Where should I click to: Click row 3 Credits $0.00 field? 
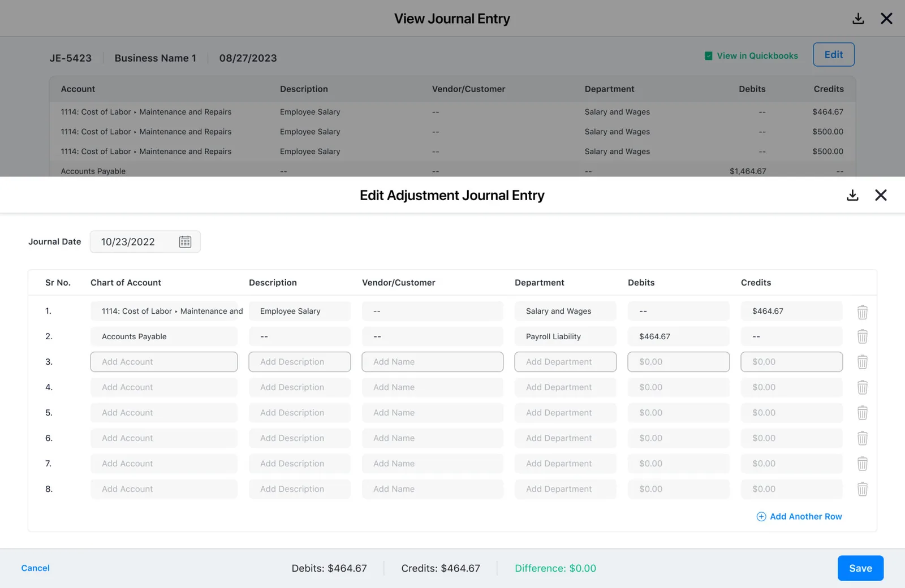click(792, 362)
